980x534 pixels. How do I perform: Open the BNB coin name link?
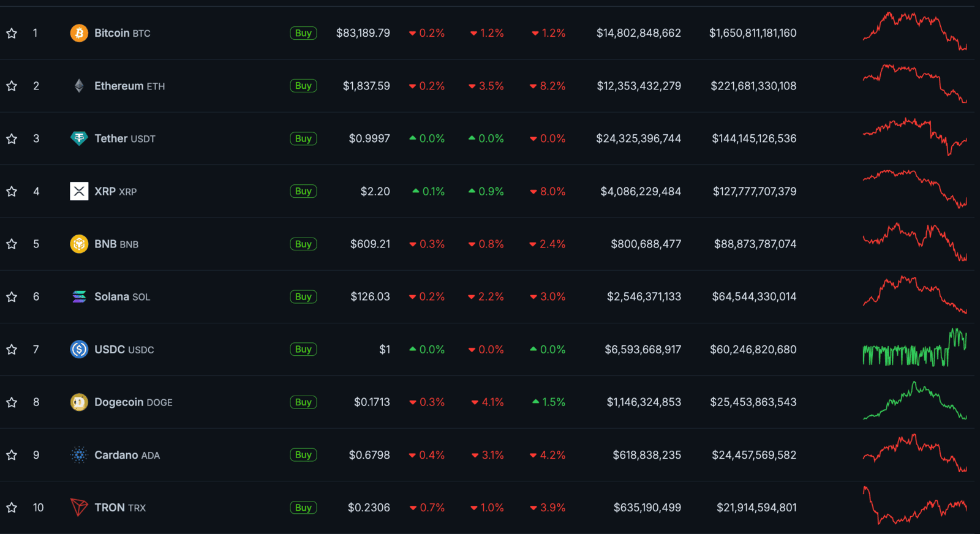click(116, 244)
